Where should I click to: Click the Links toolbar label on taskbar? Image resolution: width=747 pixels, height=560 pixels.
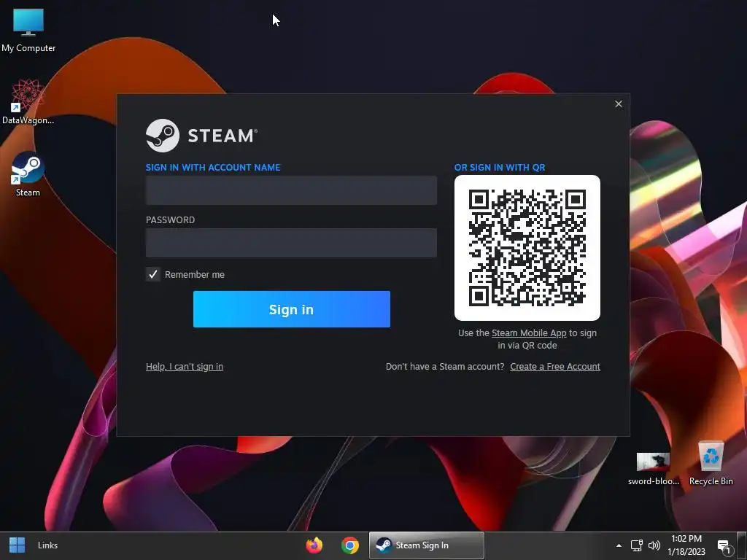coord(47,545)
